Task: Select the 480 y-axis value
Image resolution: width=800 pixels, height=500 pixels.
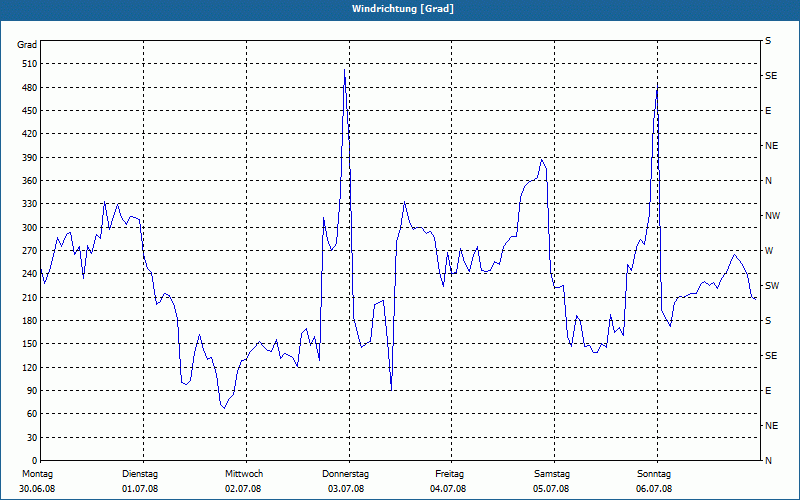Action: [x=30, y=88]
